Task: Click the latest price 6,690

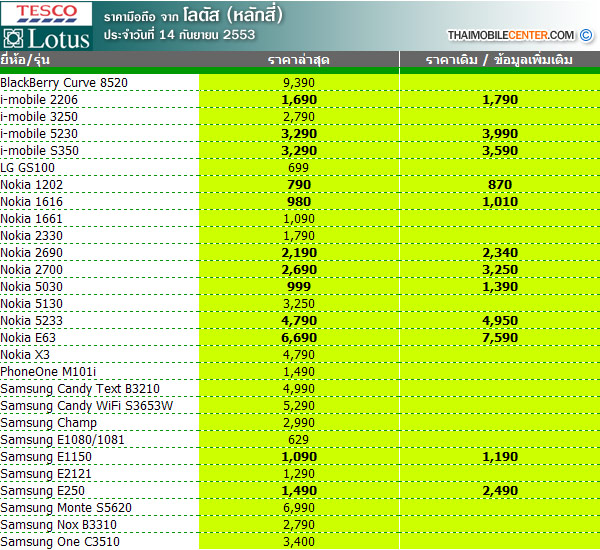Action: pyautogui.click(x=299, y=338)
